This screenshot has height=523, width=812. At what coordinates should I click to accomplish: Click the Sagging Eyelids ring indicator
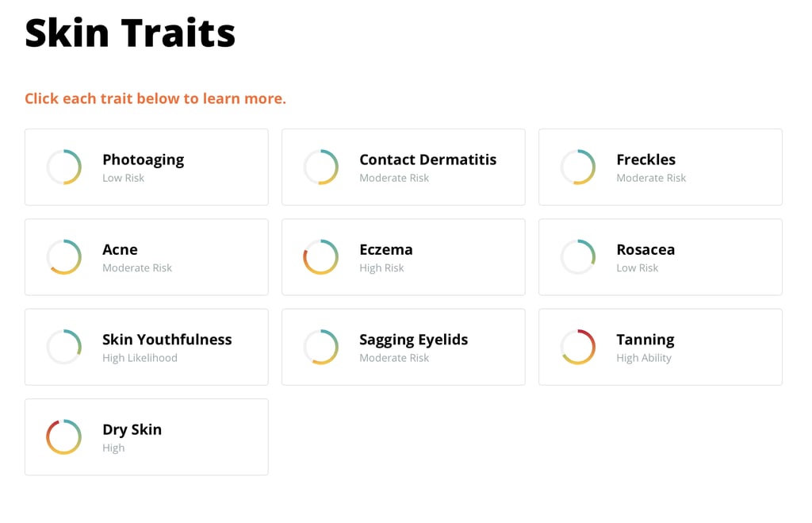coord(321,347)
